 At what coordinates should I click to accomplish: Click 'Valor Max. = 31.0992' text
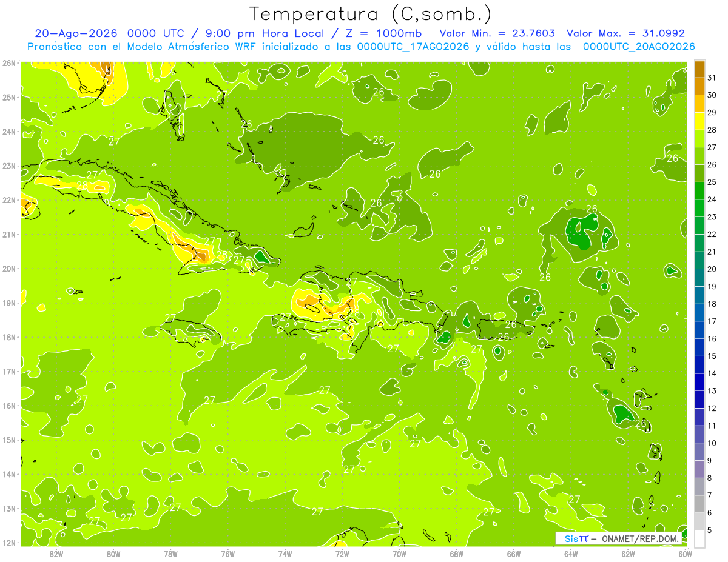[625, 33]
